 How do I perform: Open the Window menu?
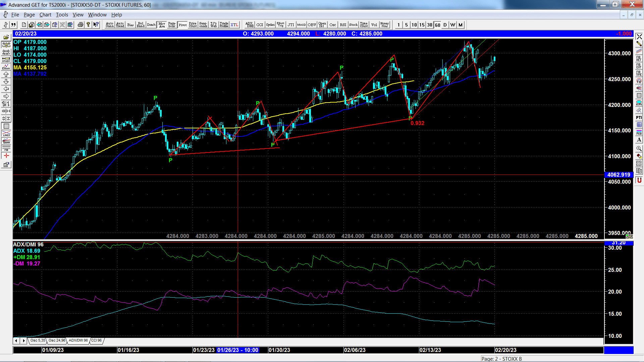[97, 15]
